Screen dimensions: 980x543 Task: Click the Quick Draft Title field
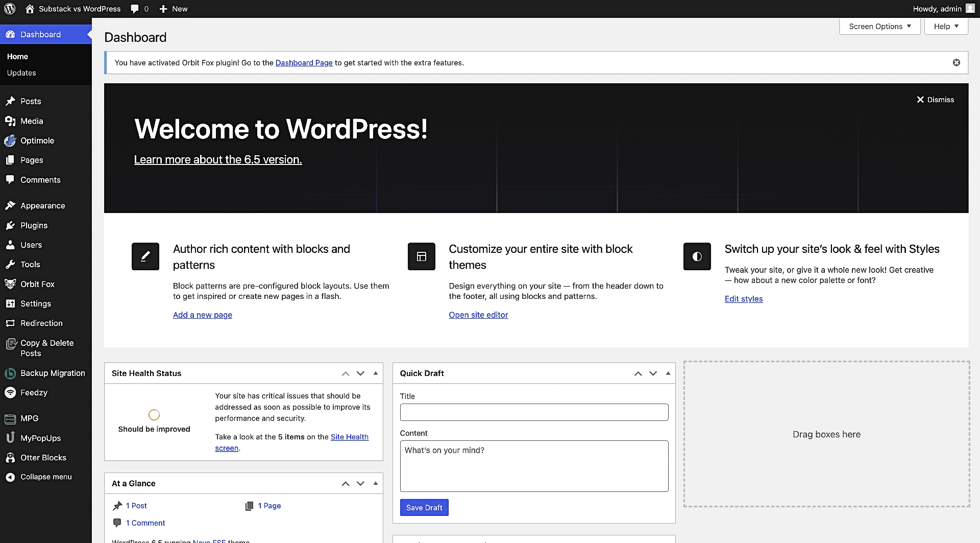point(534,412)
